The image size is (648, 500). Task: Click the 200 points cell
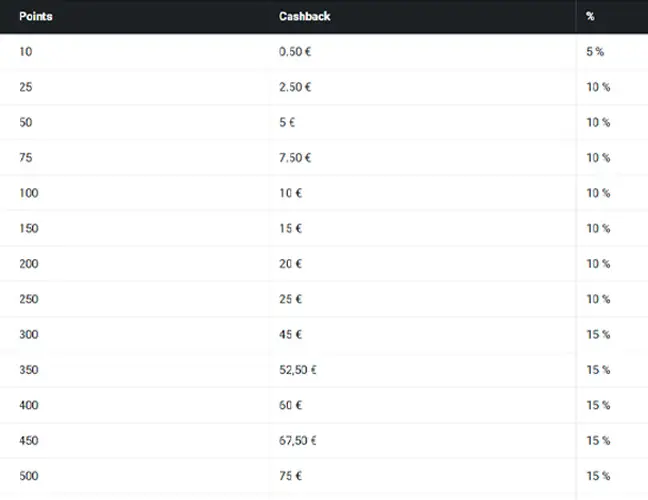[28, 264]
